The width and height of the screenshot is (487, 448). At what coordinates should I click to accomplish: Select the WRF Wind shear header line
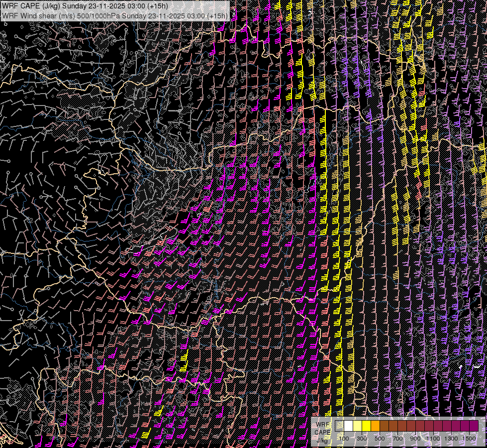coord(115,15)
